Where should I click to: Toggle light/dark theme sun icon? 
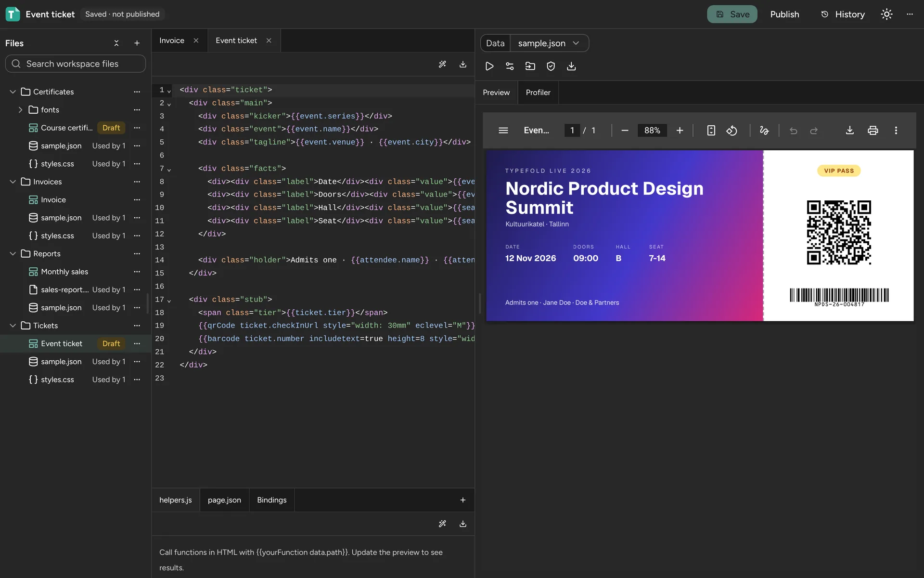pyautogui.click(x=886, y=14)
